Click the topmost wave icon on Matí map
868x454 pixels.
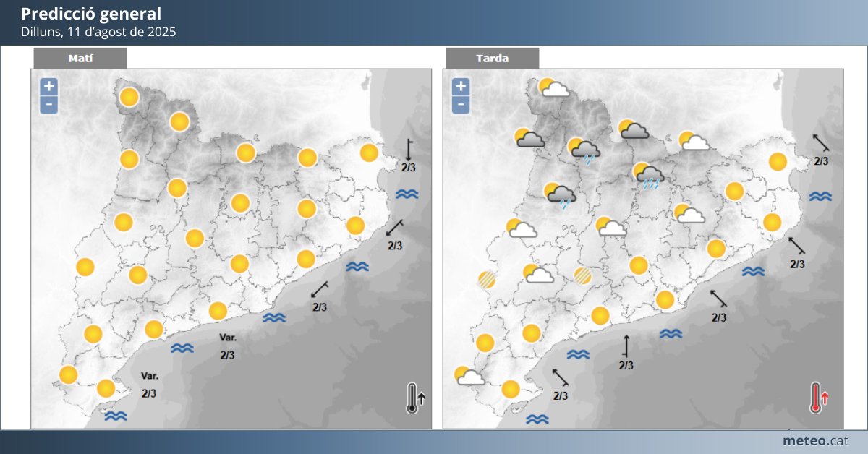click(407, 194)
